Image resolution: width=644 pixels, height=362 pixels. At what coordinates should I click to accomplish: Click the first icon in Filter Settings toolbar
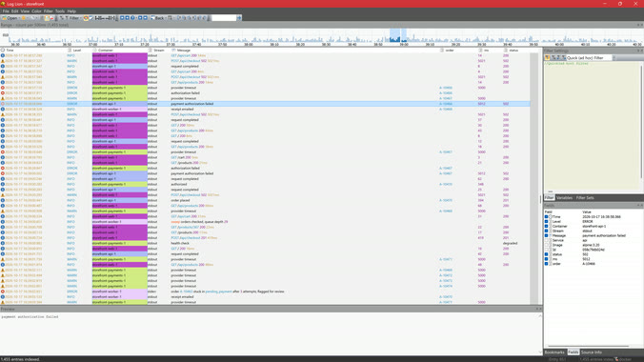tap(548, 58)
